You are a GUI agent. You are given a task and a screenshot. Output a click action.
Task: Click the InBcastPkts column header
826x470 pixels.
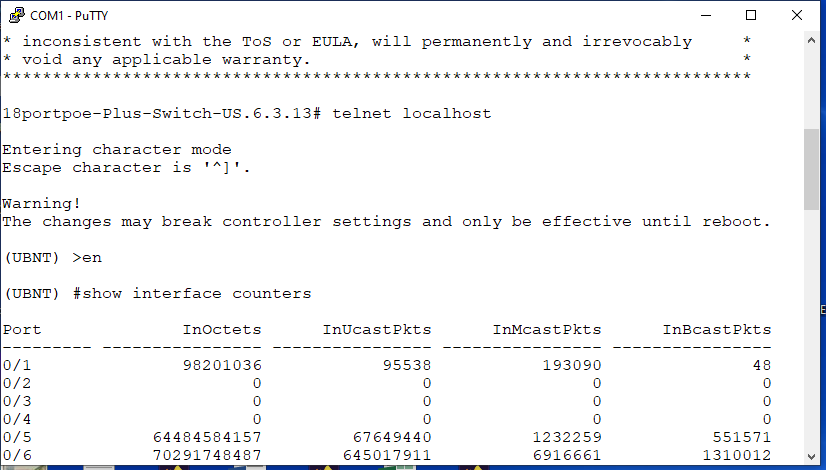[x=717, y=330]
